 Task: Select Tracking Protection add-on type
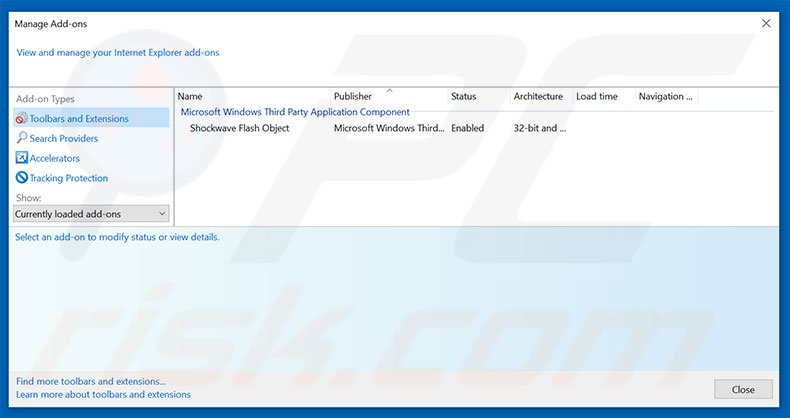69,178
